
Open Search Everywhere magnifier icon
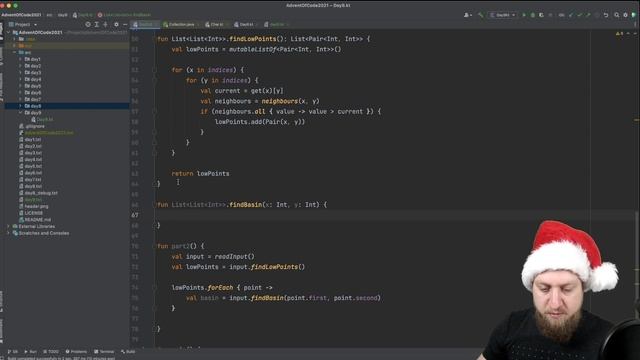point(617,15)
